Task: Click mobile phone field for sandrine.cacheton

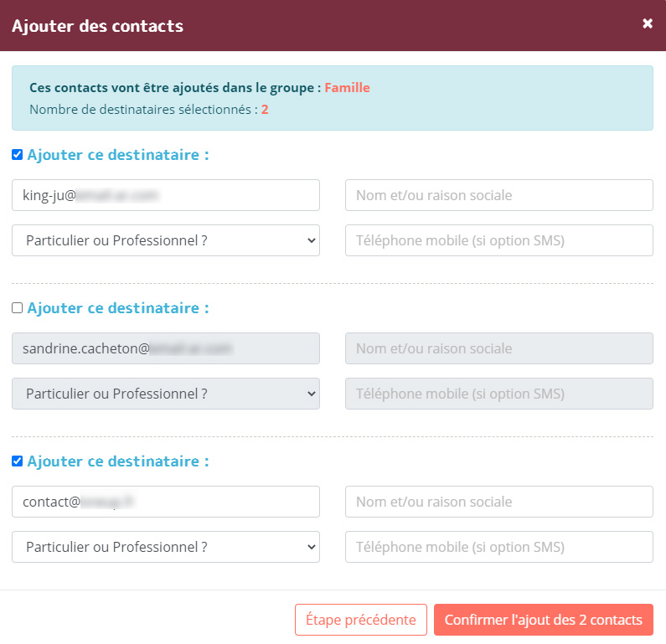Action: pyautogui.click(x=499, y=394)
